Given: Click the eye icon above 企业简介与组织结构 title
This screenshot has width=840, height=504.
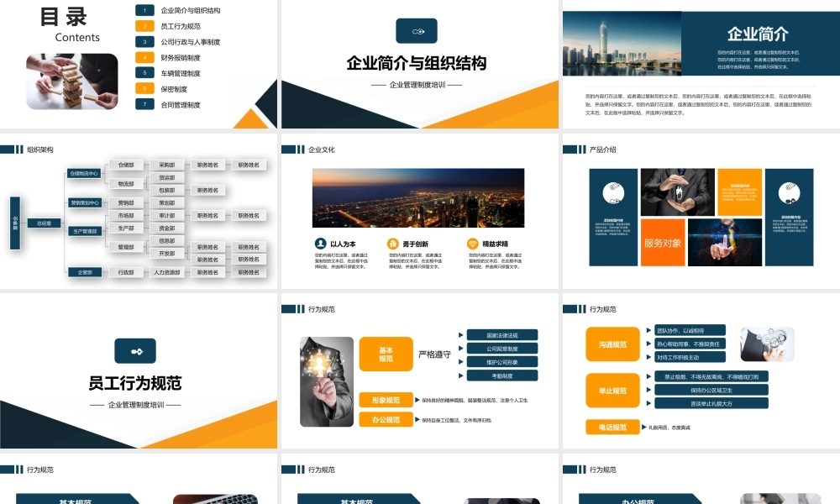Looking at the screenshot, I should (417, 30).
